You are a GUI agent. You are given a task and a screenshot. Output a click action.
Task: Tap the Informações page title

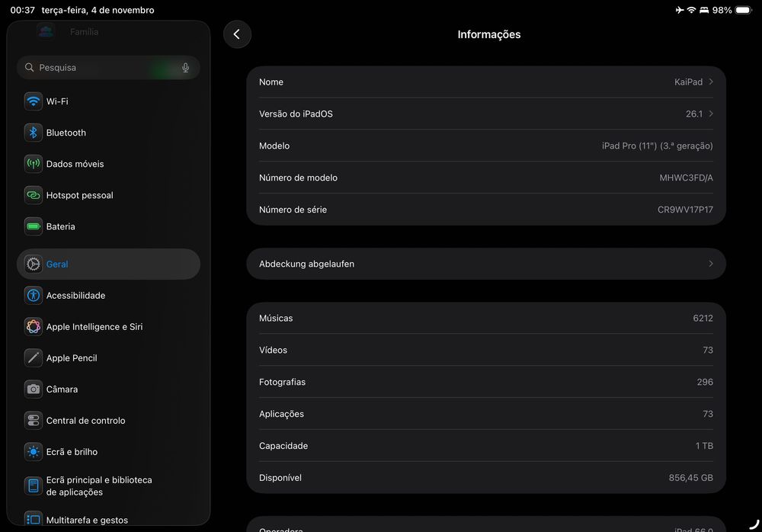(x=489, y=34)
